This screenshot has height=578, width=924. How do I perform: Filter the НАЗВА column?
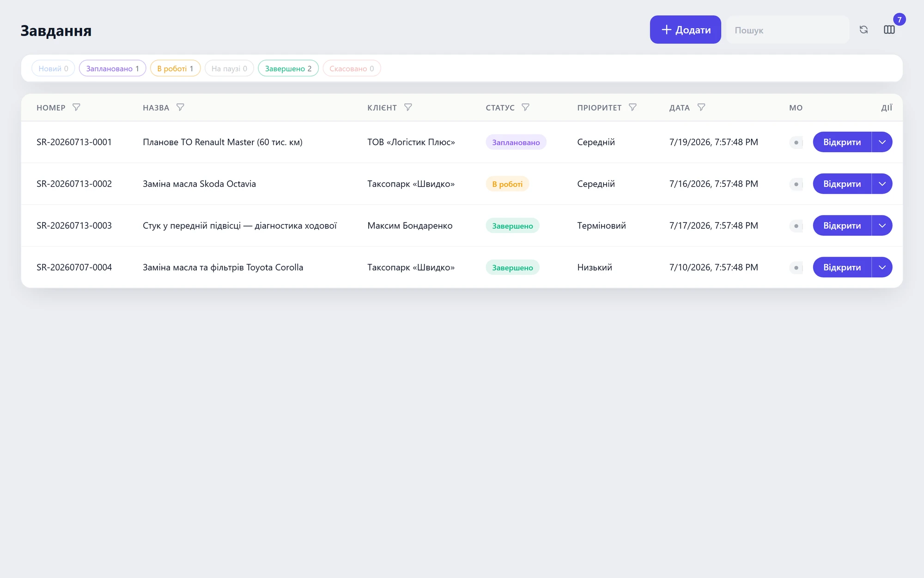tap(180, 107)
